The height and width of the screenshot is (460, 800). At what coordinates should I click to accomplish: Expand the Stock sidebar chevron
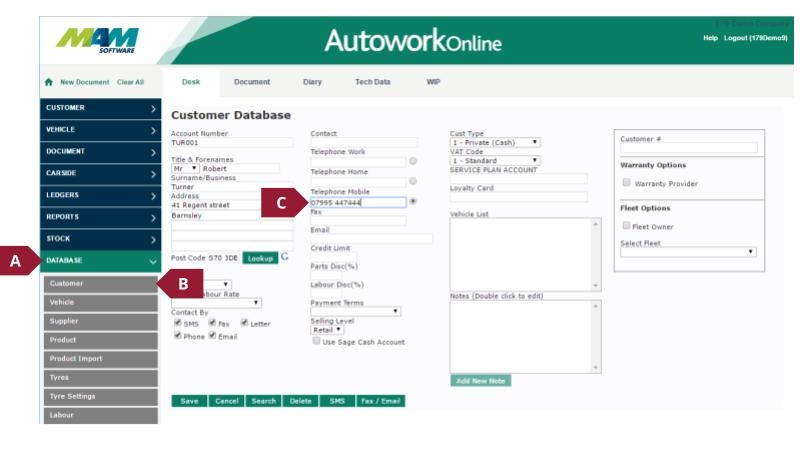[152, 239]
